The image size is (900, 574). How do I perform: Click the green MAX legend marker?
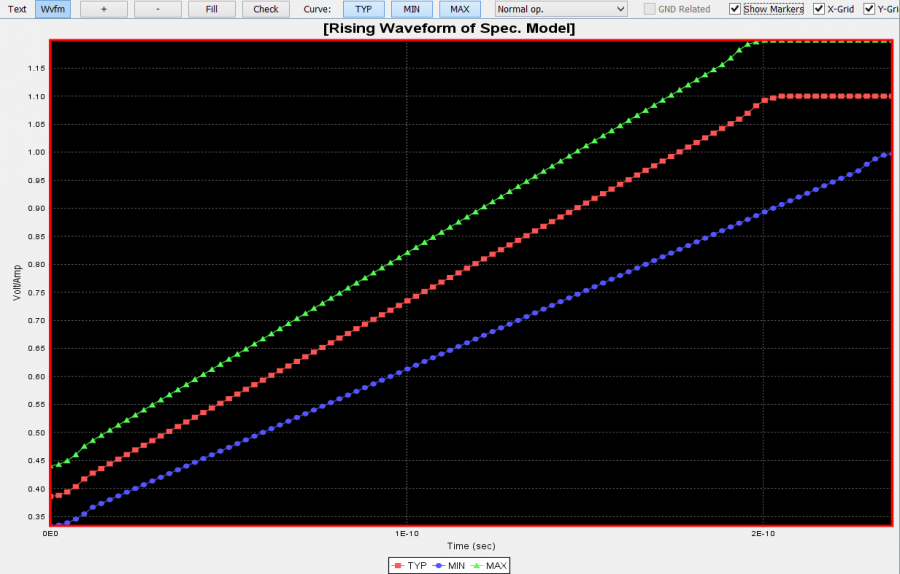[479, 566]
